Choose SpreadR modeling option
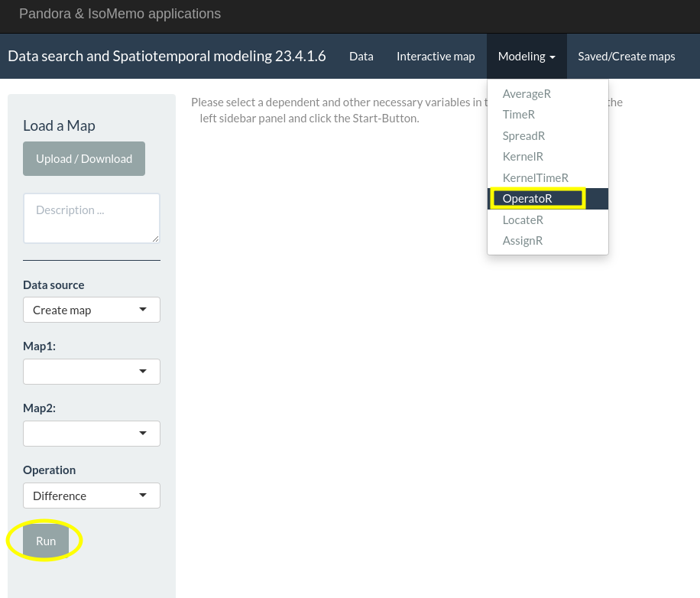Viewport: 700px width, 598px height. coord(523,135)
